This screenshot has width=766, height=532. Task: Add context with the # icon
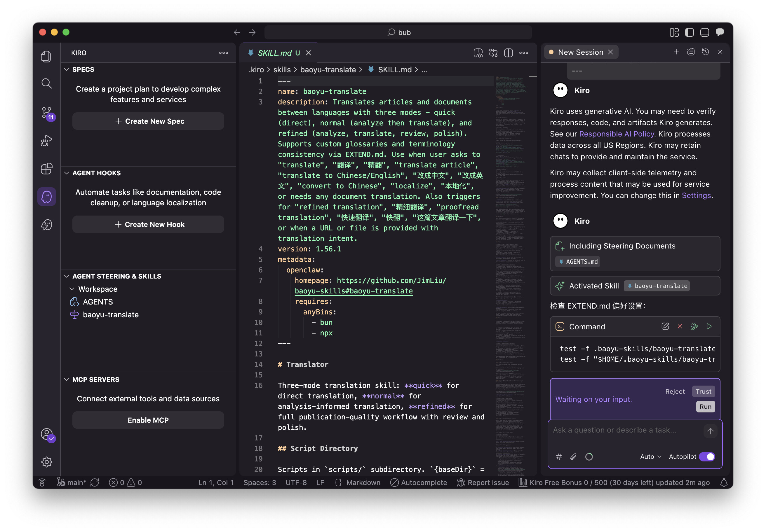[x=559, y=457]
